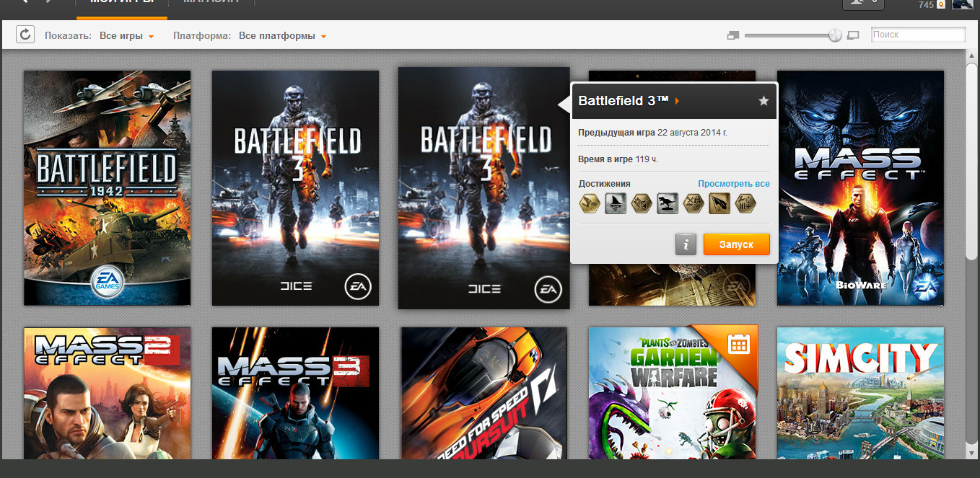980x478 pixels.
Task: Open the "Все платформы" platform dropdown
Action: (282, 36)
